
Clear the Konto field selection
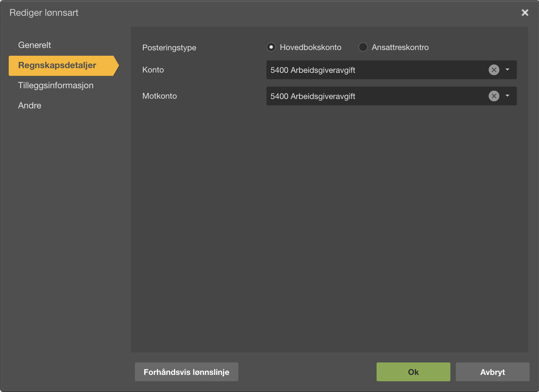coord(494,70)
